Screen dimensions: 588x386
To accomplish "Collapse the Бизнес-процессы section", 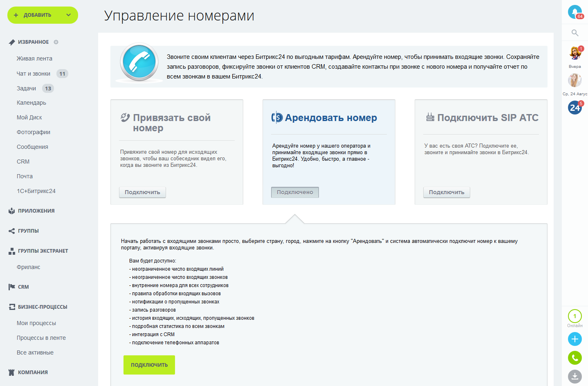I will pos(43,307).
